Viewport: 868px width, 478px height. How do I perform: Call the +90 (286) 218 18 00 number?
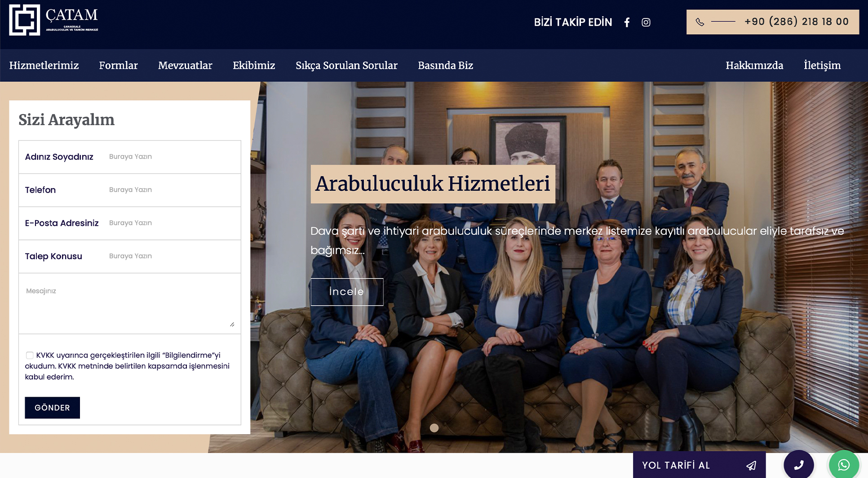coord(797,22)
